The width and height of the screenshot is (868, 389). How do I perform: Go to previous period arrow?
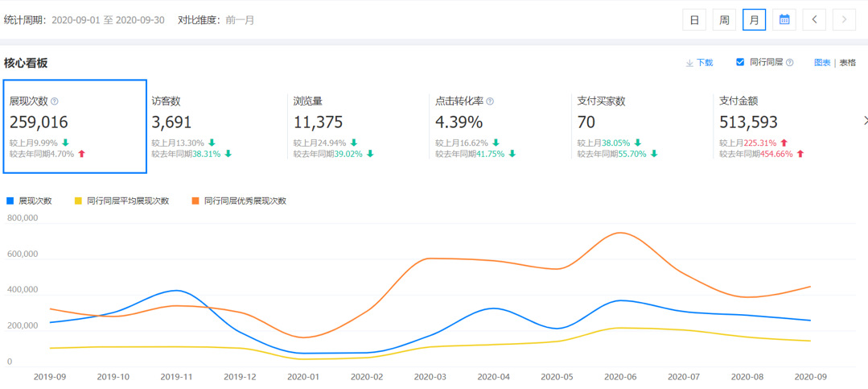[x=814, y=20]
